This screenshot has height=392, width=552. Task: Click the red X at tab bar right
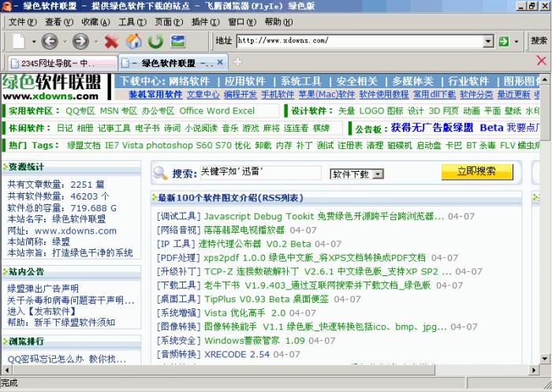542,60
